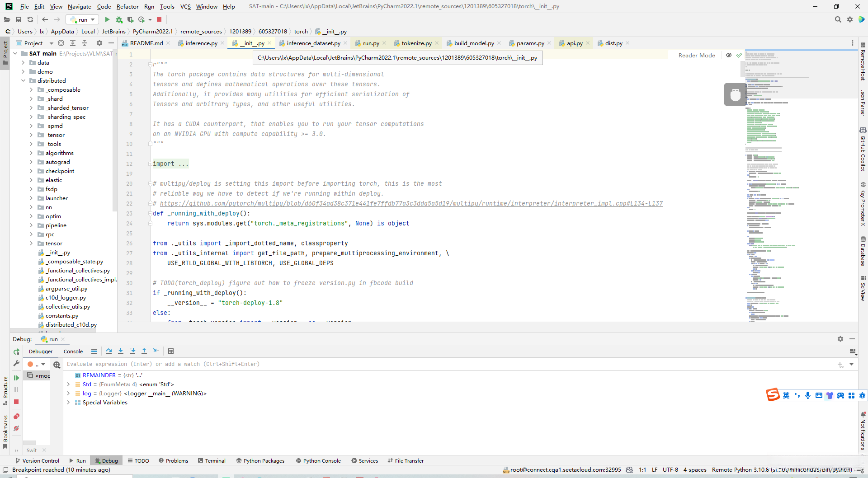Toggle Mute Breakpoints in debug sidebar
This screenshot has height=478, width=868.
pyautogui.click(x=16, y=428)
